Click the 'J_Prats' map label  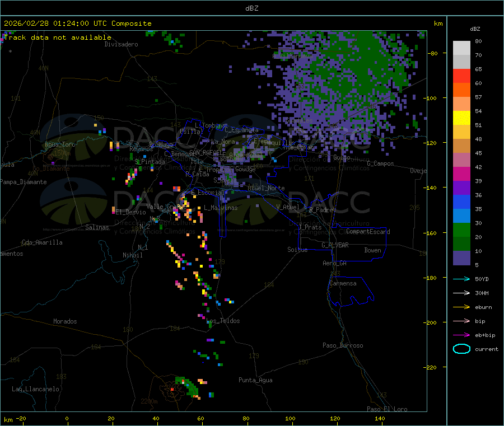pos(310,227)
